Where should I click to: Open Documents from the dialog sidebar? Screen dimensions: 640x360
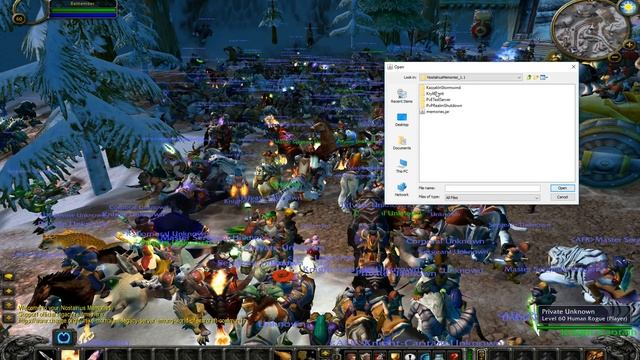click(x=402, y=143)
